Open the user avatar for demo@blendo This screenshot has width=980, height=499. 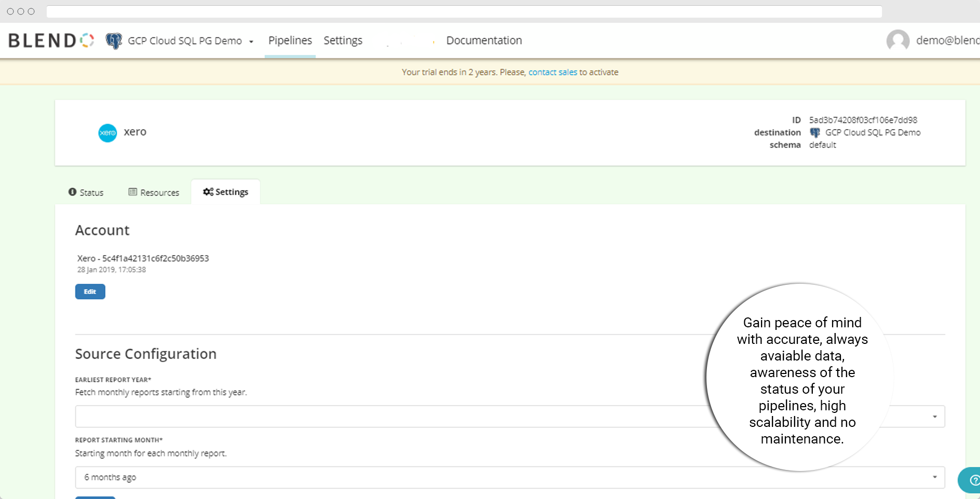coord(899,40)
